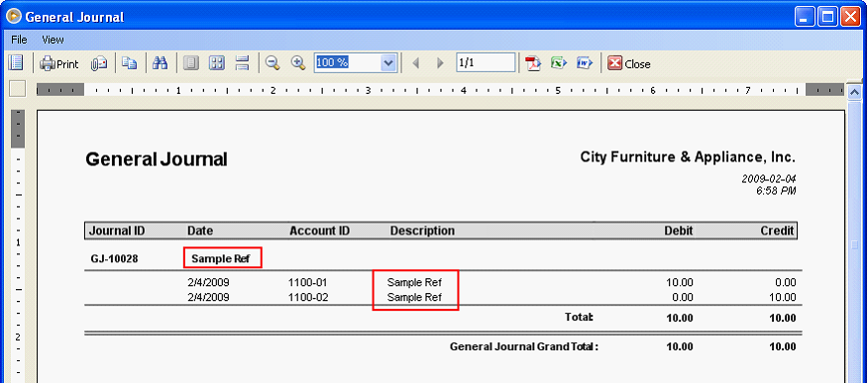Image resolution: width=868 pixels, height=384 pixels.
Task: Export report to Excel
Action: [x=559, y=63]
